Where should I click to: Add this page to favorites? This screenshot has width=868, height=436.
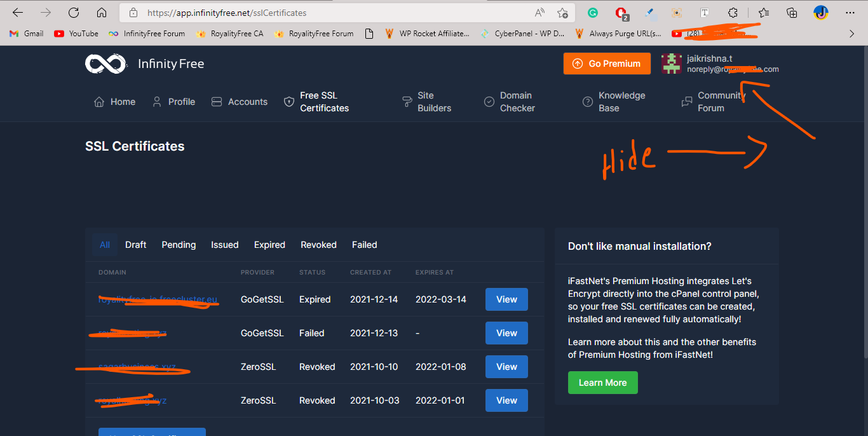(562, 13)
